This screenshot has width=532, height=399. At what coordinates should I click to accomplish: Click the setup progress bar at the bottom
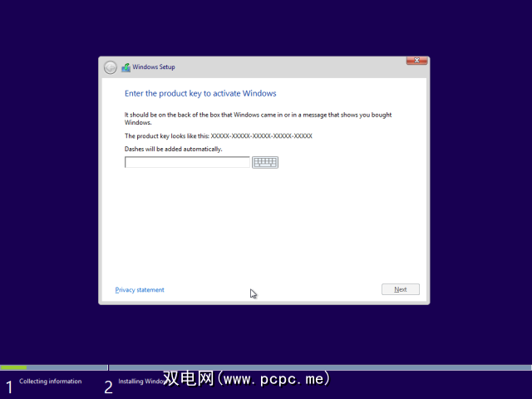click(x=266, y=367)
